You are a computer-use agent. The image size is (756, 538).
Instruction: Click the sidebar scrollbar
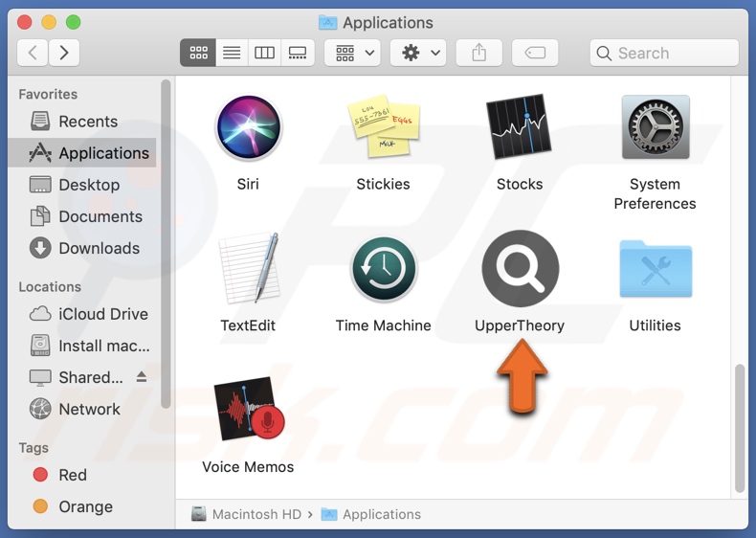tap(166, 244)
